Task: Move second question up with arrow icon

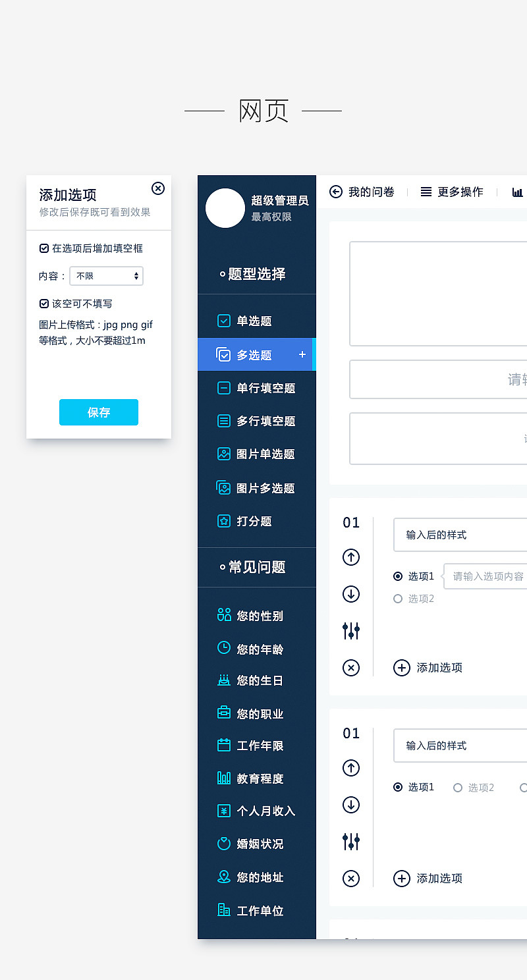Action: [351, 768]
